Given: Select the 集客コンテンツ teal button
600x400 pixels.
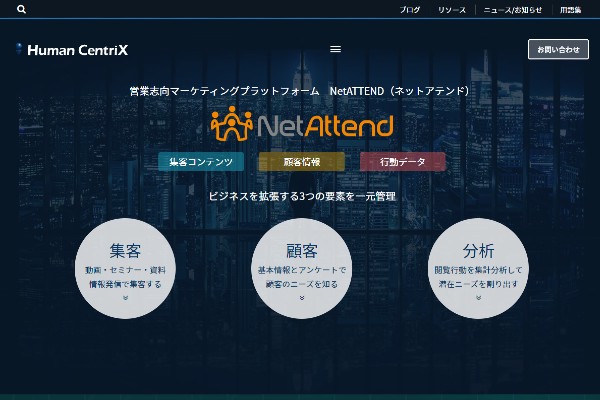Looking at the screenshot, I should tap(201, 162).
